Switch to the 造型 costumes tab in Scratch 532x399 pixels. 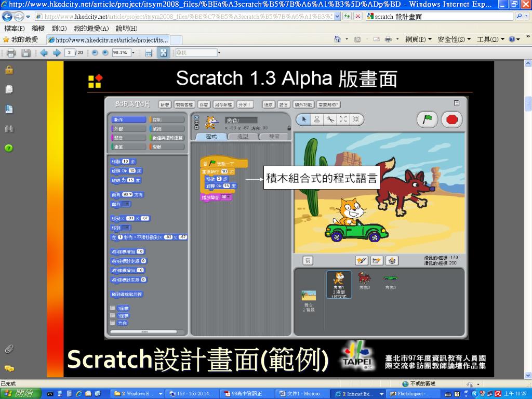(243, 137)
